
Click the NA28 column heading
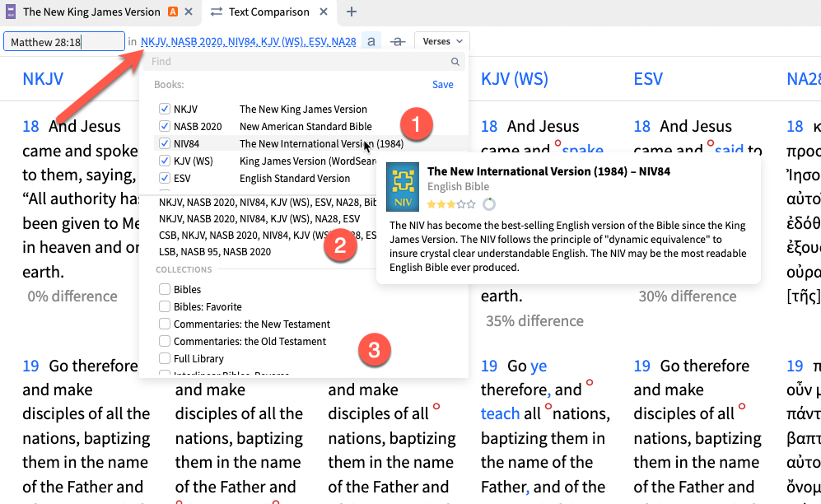pos(804,78)
